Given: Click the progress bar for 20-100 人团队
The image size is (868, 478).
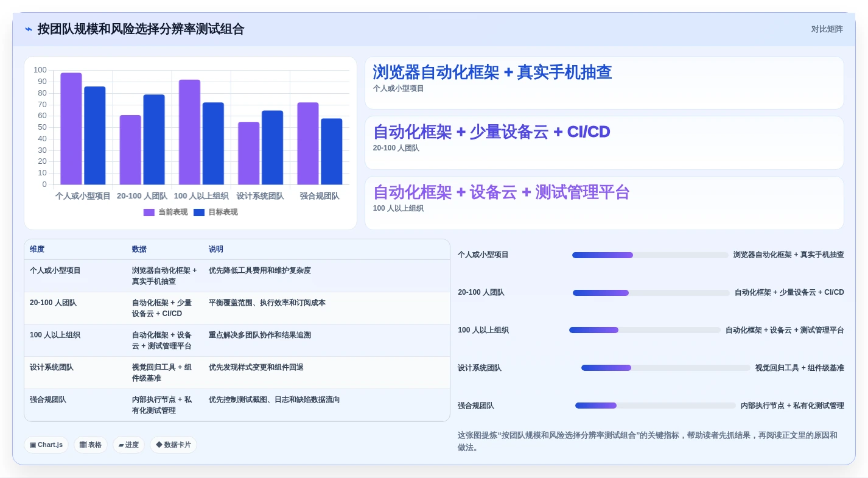Looking at the screenshot, I should [651, 293].
